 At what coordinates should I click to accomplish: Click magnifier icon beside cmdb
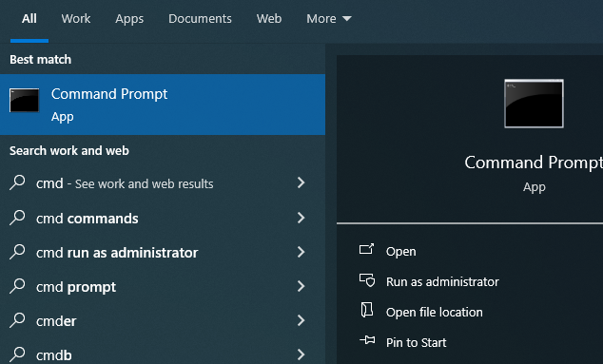tap(17, 354)
